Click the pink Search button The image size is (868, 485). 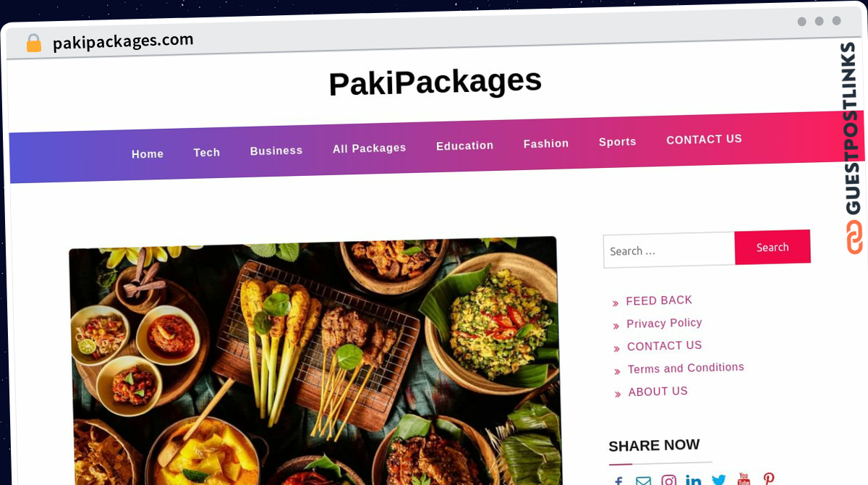click(x=773, y=248)
